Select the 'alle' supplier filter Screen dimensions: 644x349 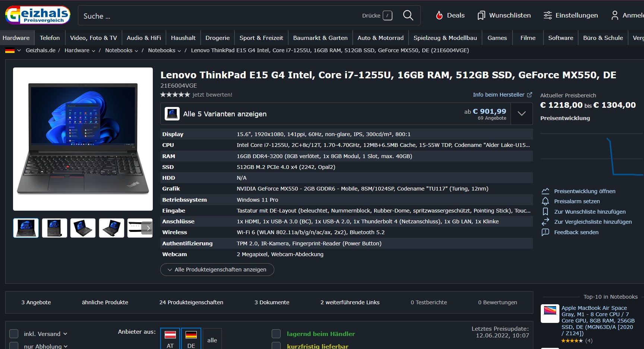[x=212, y=339]
